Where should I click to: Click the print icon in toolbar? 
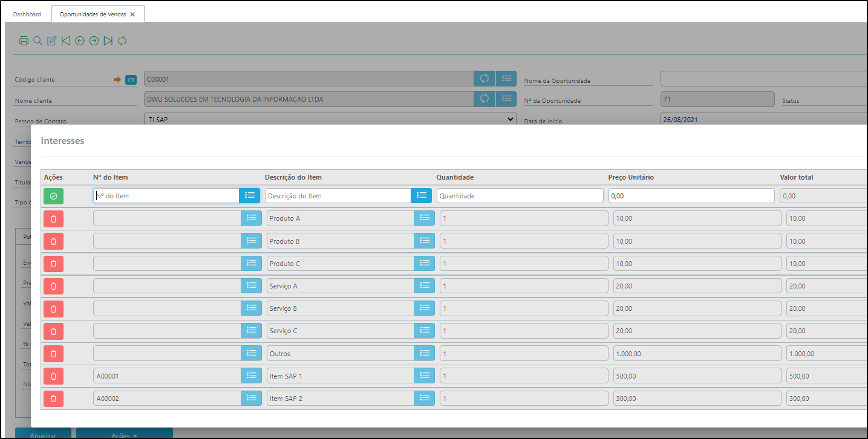click(24, 41)
